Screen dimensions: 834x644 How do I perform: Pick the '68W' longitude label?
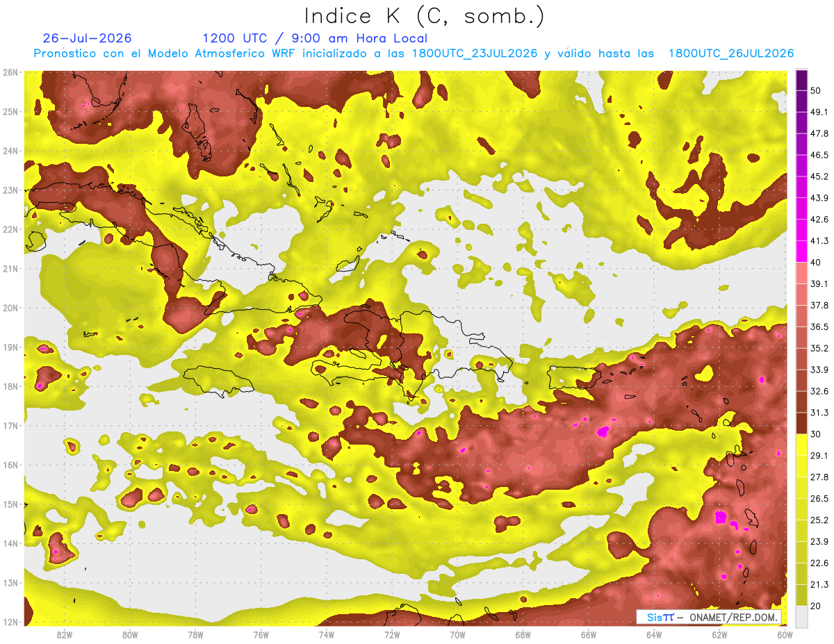523,634
